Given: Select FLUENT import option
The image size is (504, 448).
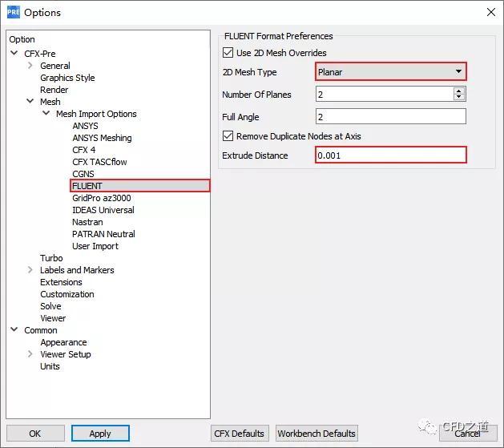Looking at the screenshot, I should point(140,186).
